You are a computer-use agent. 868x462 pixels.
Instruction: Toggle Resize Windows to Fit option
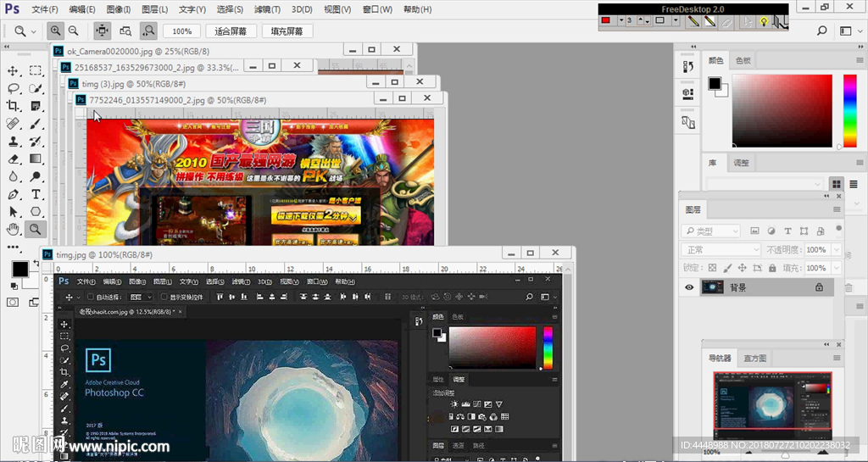[102, 31]
